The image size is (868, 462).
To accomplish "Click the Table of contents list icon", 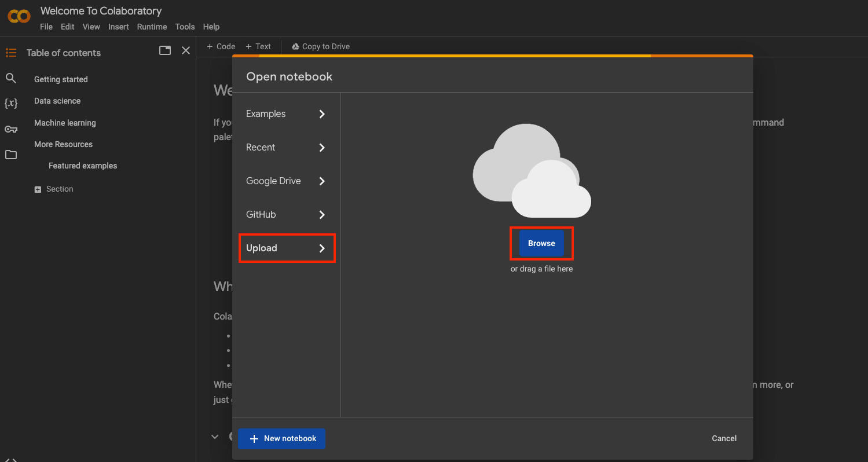I will click(10, 52).
